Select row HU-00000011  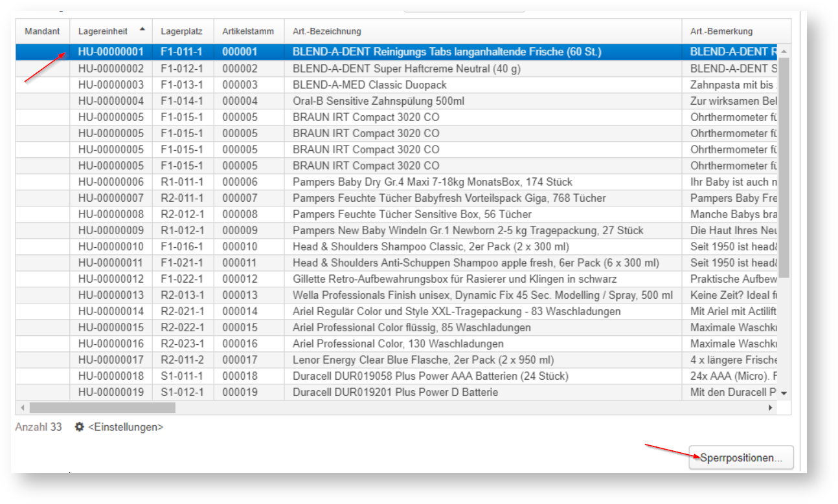396,263
